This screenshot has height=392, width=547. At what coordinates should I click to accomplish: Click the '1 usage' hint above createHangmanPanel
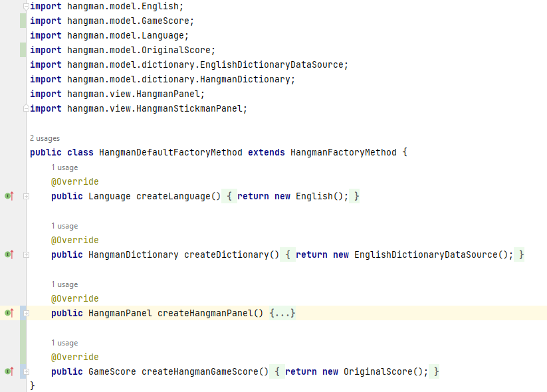tap(64, 284)
